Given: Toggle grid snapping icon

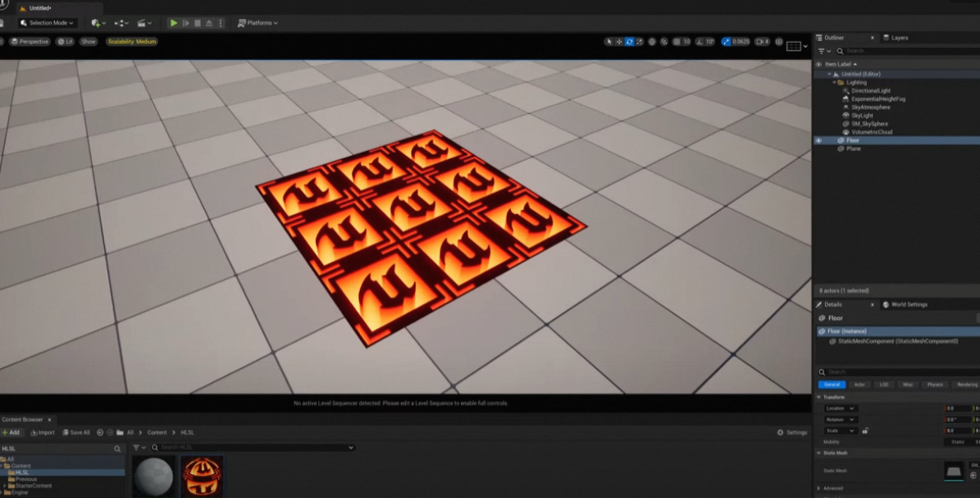Looking at the screenshot, I should pyautogui.click(x=677, y=42).
